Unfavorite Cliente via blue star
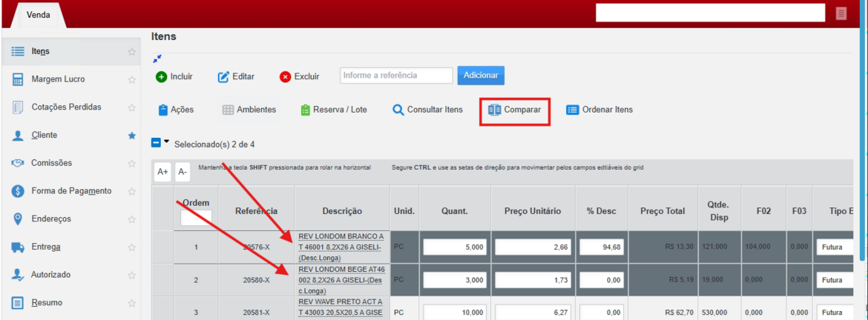This screenshot has height=320, width=868. (x=132, y=136)
